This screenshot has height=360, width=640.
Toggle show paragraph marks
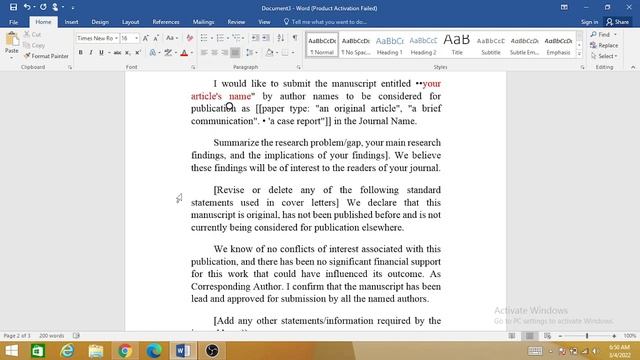295,38
